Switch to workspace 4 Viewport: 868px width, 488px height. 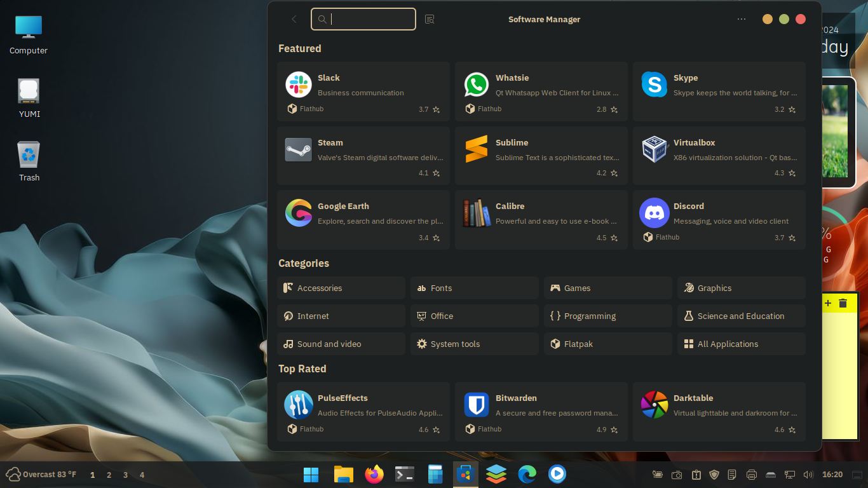(142, 475)
